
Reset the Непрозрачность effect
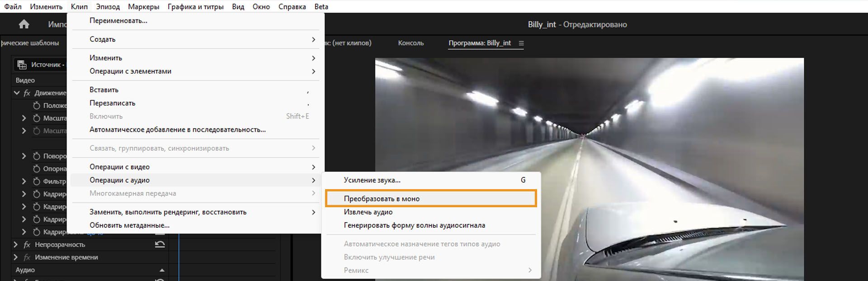(x=160, y=244)
